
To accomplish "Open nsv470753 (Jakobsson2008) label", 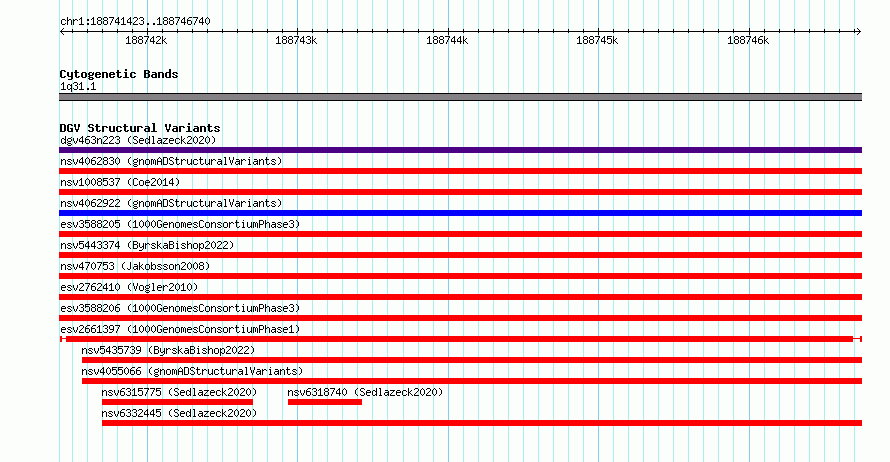I will click(135, 266).
